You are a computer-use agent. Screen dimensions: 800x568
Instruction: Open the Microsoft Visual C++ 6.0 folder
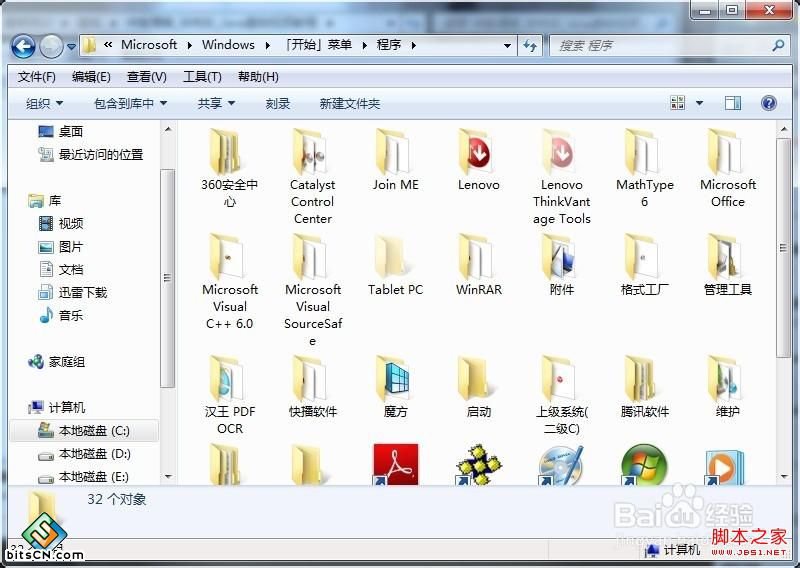(229, 281)
